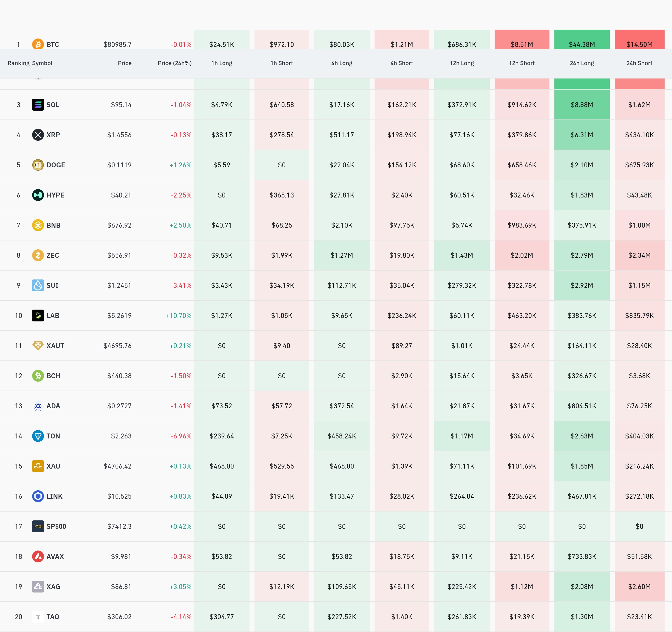Click LINK 1h Short value $19.41K
Viewport: 672px width, 632px height.
pyautogui.click(x=282, y=496)
